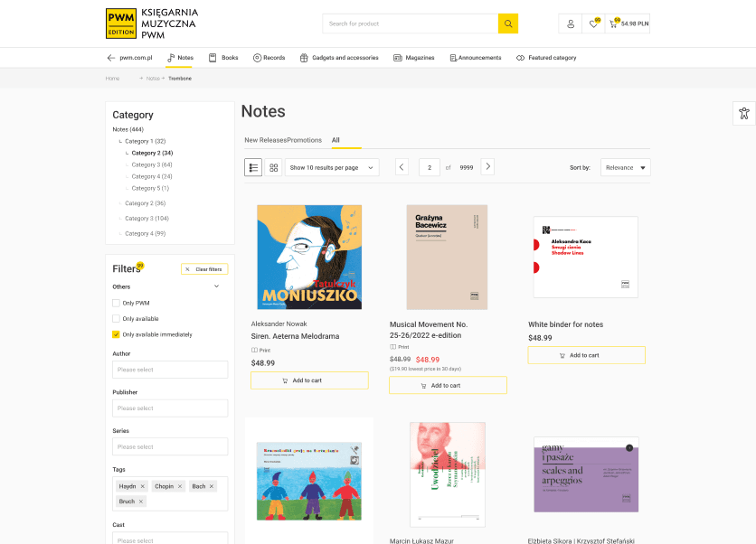Go to next results page arrow

click(487, 166)
